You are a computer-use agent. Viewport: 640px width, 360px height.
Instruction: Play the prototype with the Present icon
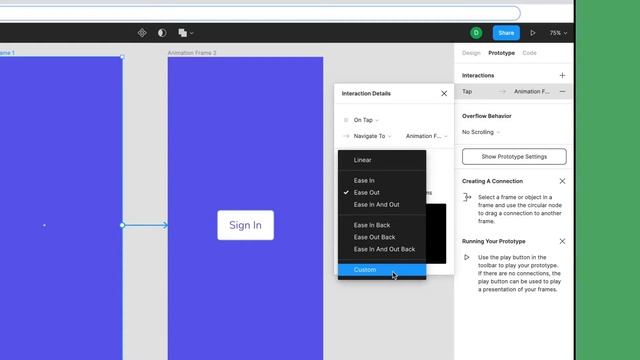tap(533, 33)
